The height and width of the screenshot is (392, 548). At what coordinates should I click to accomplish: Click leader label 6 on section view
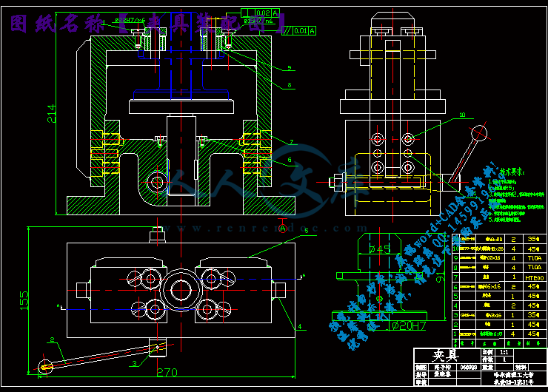click(x=290, y=160)
